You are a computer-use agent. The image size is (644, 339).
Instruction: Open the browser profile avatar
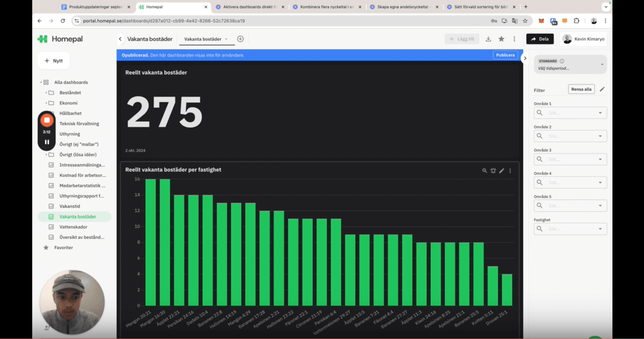594,21
